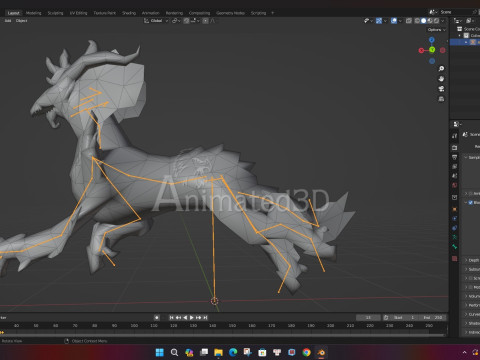The width and height of the screenshot is (480, 360).
Task: Jump to the timeline start frame
Action: (x=172, y=318)
